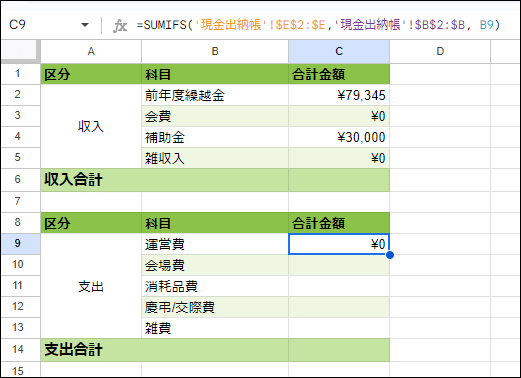Click the empty total cell beside 収入合計
This screenshot has height=378, width=521.
(x=339, y=180)
